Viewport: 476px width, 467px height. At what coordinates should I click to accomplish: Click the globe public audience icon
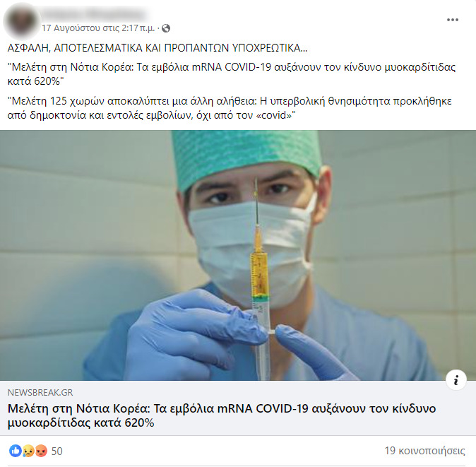pyautogui.click(x=166, y=28)
